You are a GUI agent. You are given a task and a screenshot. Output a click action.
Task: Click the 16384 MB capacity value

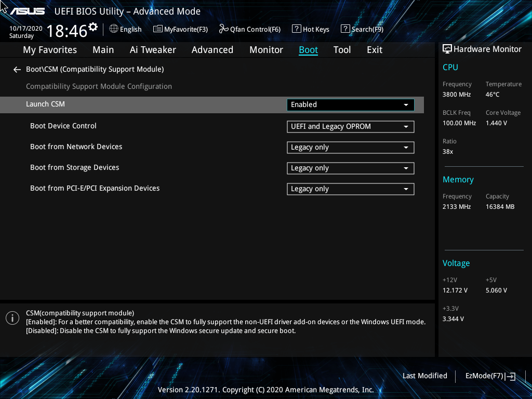(500, 207)
